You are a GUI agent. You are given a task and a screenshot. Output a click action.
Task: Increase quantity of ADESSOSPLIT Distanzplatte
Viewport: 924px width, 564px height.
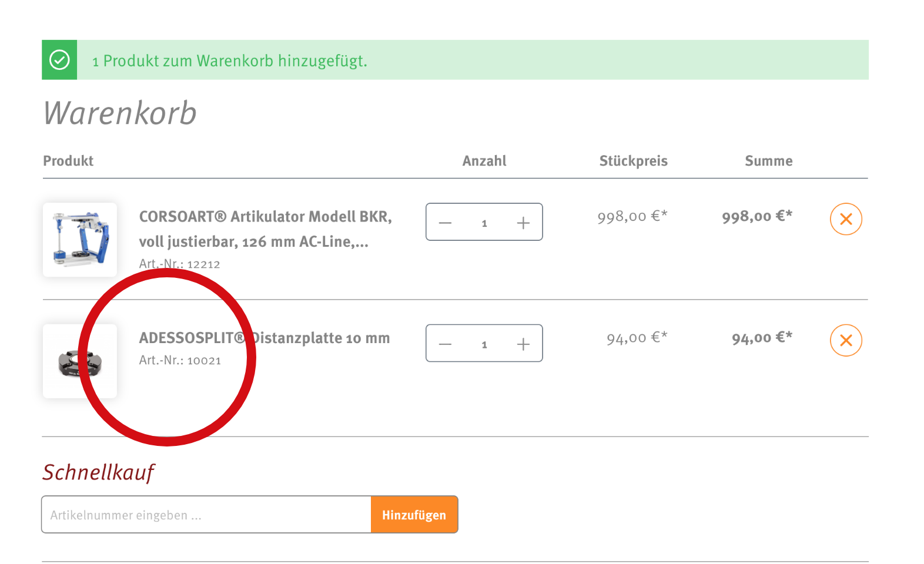tap(523, 344)
